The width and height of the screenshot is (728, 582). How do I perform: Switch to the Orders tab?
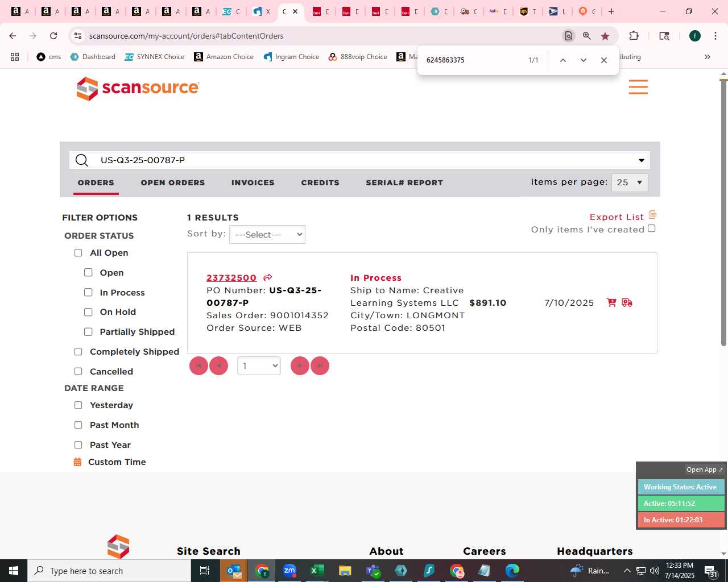[x=96, y=182]
